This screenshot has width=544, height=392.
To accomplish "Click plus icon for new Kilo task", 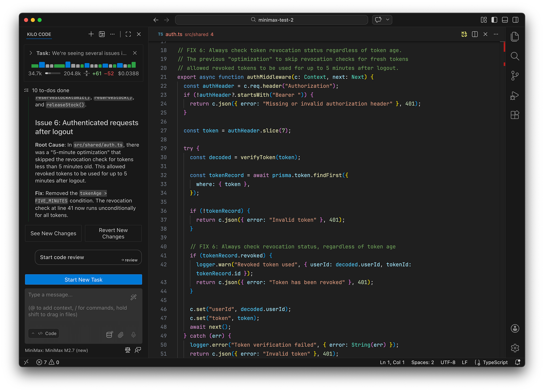I will (x=91, y=34).
